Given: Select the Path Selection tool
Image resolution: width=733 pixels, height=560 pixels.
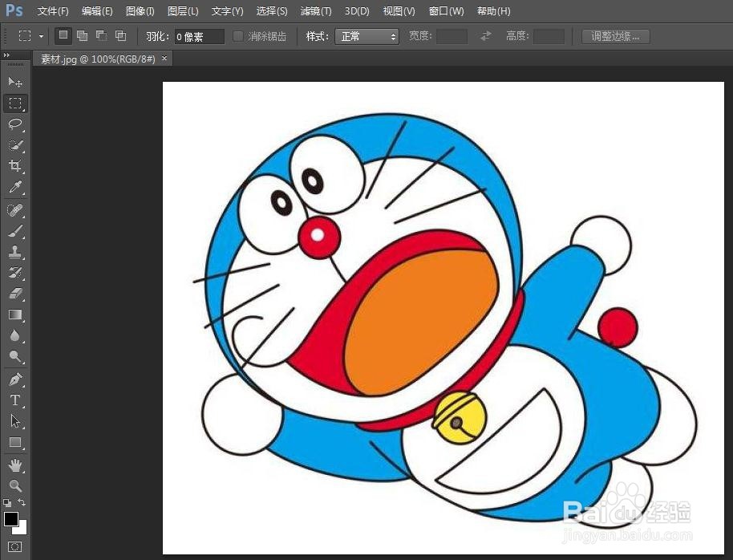Looking at the screenshot, I should pyautogui.click(x=15, y=421).
